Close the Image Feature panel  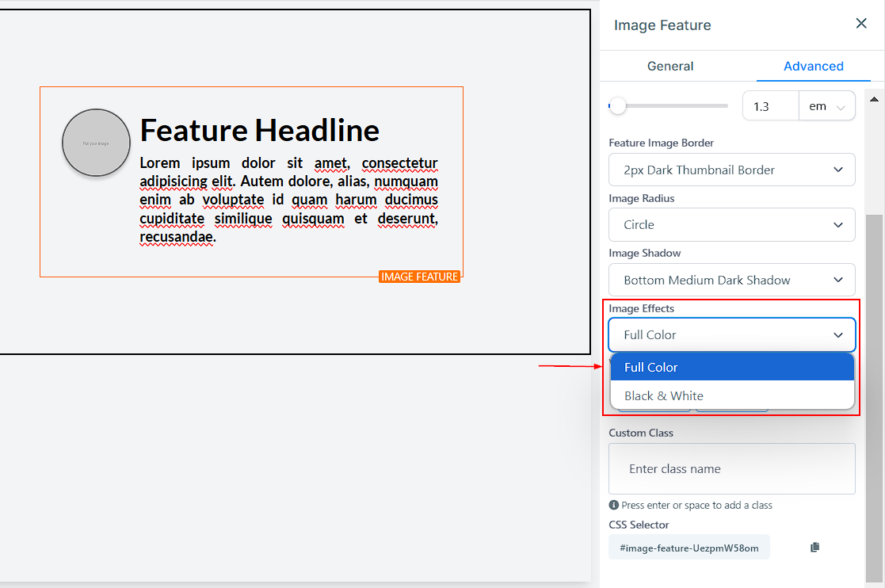(x=861, y=24)
